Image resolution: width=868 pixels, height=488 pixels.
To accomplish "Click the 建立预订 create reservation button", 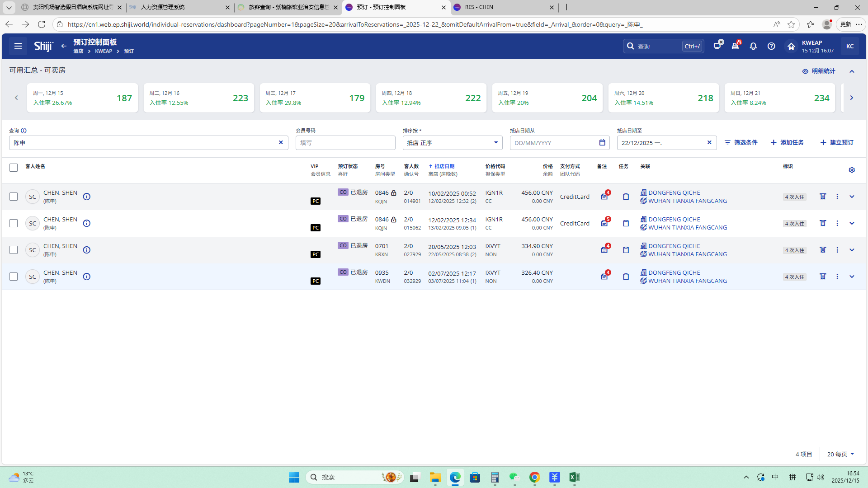I will click(x=837, y=142).
